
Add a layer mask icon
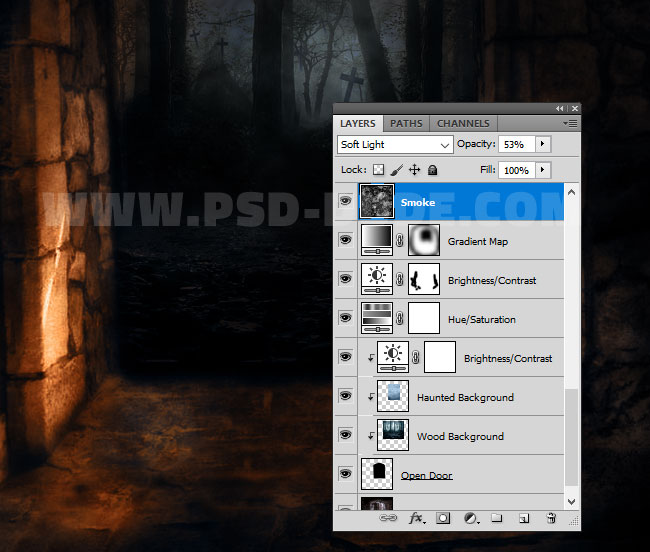tap(443, 518)
